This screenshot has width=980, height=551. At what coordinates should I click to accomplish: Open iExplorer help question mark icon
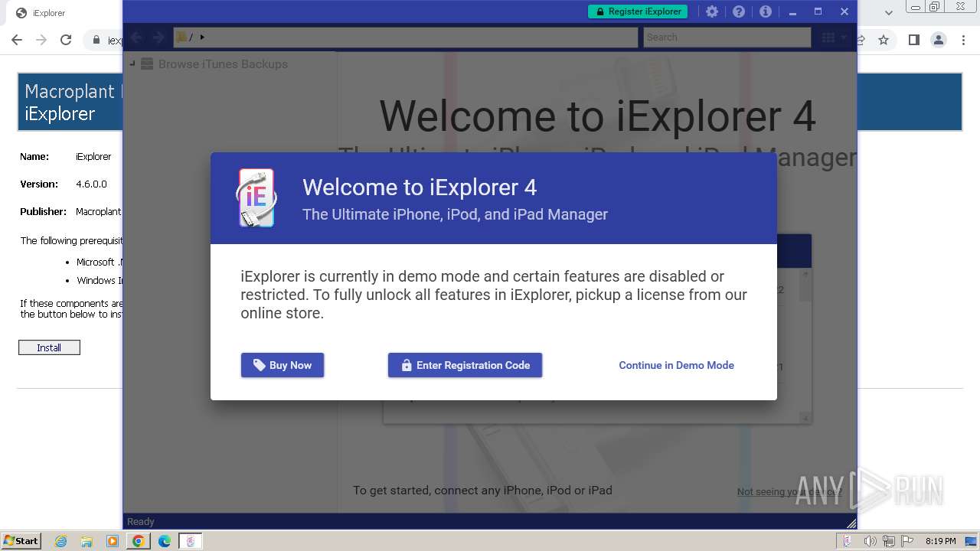[x=739, y=11]
